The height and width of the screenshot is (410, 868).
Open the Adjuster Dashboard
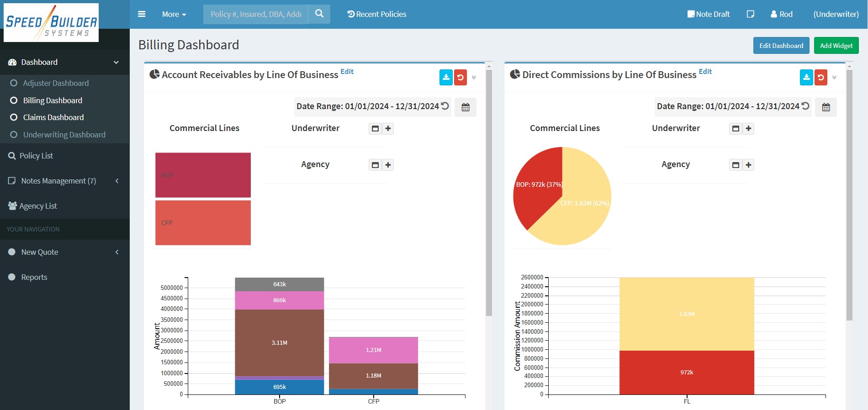click(56, 83)
